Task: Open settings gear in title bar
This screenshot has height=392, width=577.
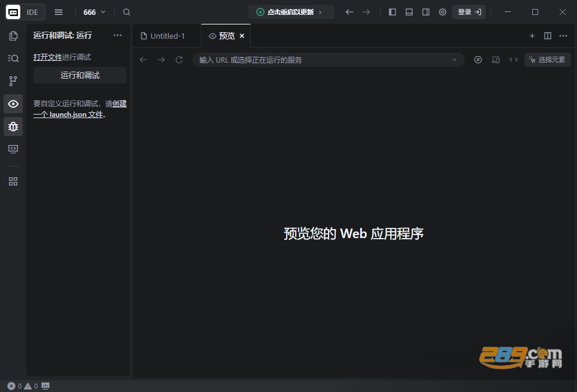Action: click(x=443, y=12)
